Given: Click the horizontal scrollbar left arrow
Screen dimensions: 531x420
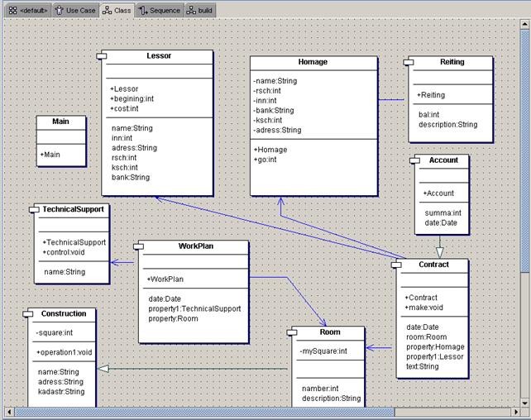Looking at the screenshot, I should click(10, 411).
